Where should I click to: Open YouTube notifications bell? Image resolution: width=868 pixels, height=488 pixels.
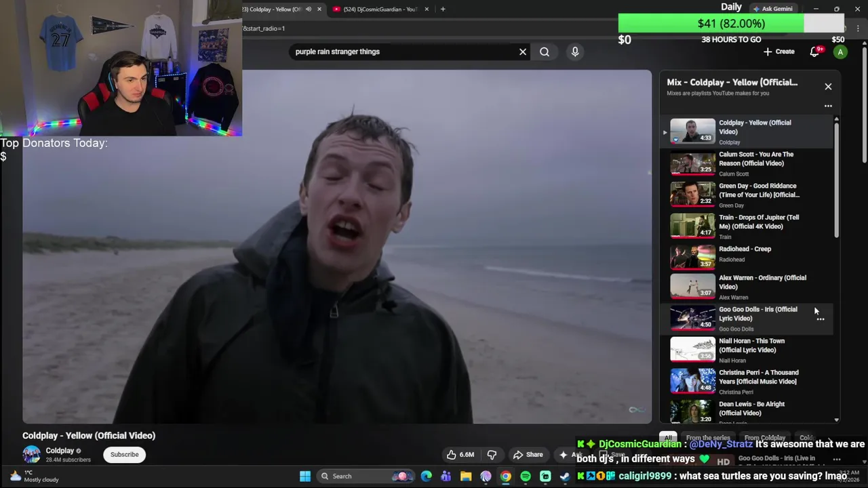[x=815, y=52]
